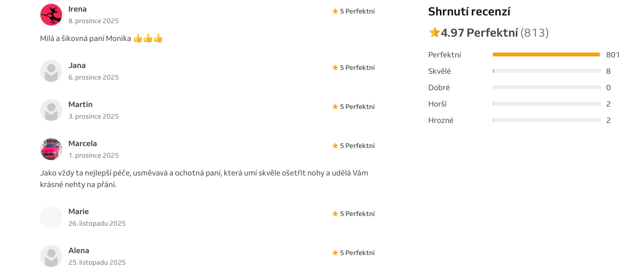Click Jana's default profile avatar icon
Image resolution: width=644 pixels, height=270 pixels.
click(x=51, y=71)
